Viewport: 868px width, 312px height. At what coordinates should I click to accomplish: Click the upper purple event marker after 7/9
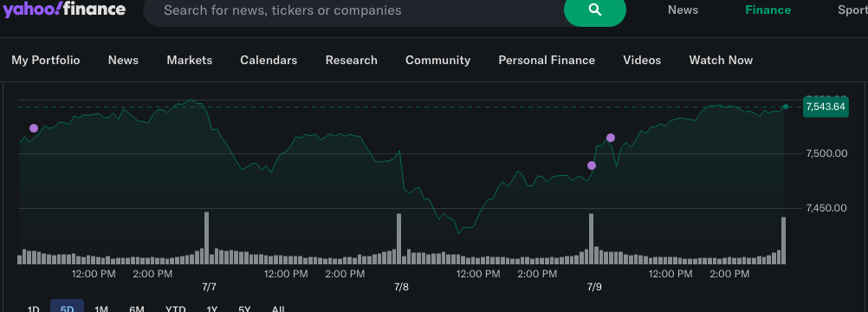point(611,138)
